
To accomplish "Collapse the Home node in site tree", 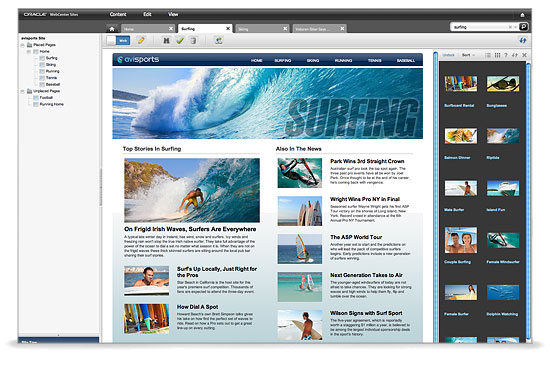I will point(29,52).
